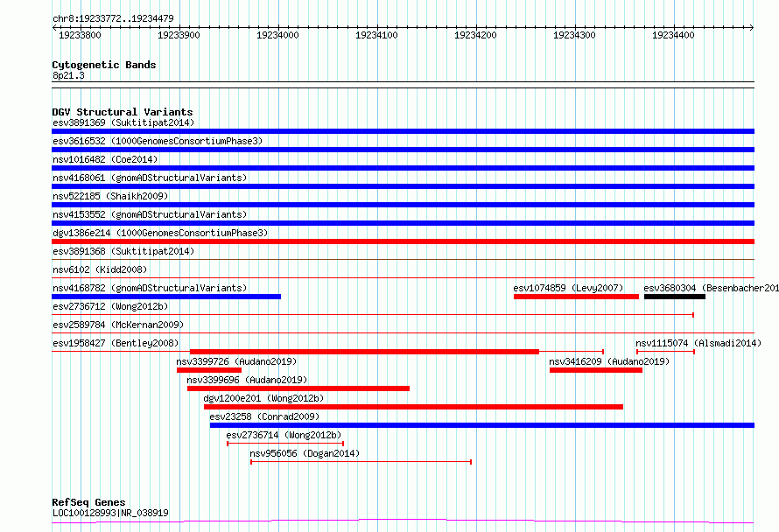The width and height of the screenshot is (779, 532).
Task: Click ruler position 19234100
Action: [376, 35]
